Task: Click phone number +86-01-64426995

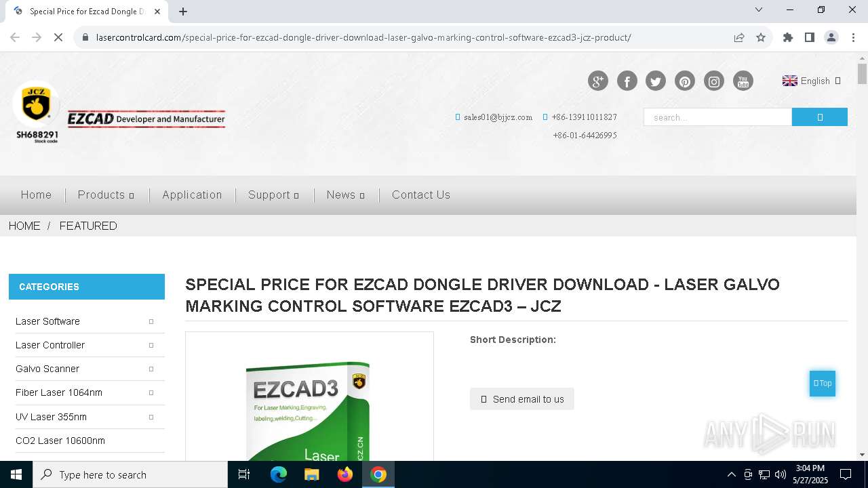Action: click(585, 136)
